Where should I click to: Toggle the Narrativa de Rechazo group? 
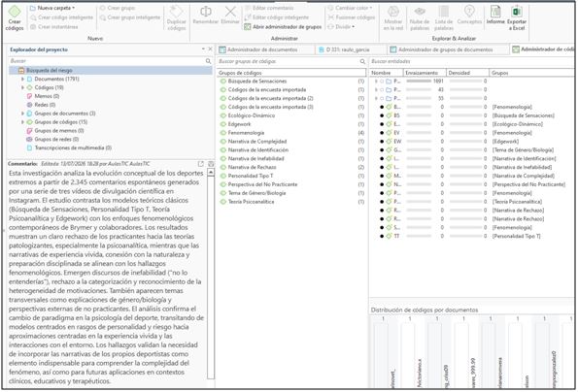[x=252, y=167]
